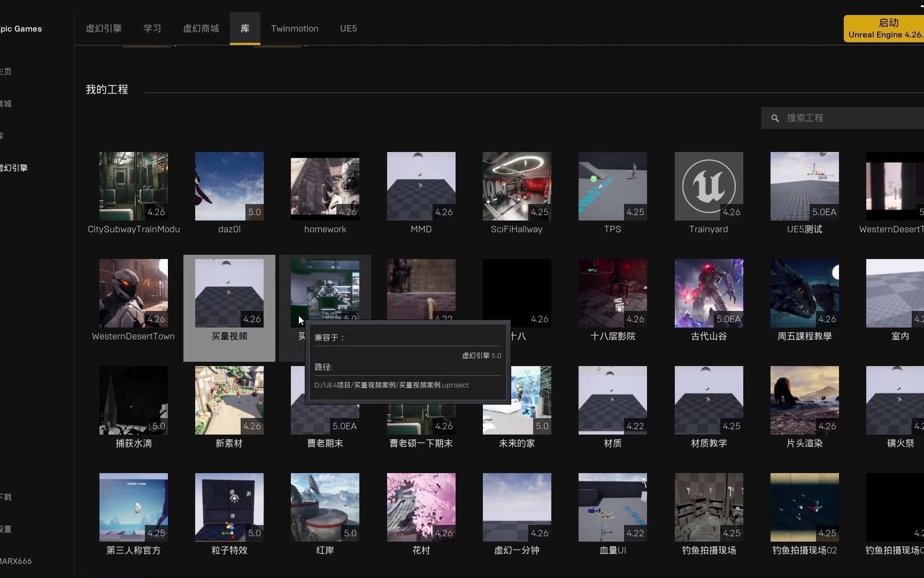Select the 材质教学 project thumbnail
This screenshot has height=578, width=924.
709,400
